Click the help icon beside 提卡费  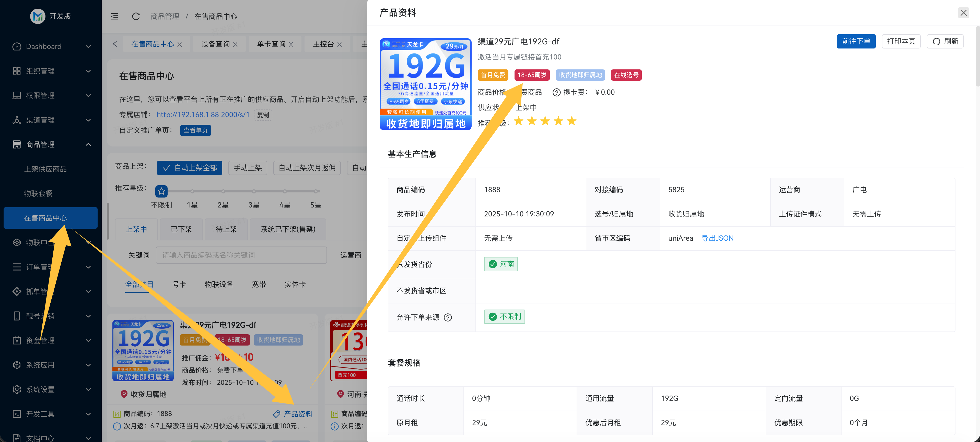556,92
